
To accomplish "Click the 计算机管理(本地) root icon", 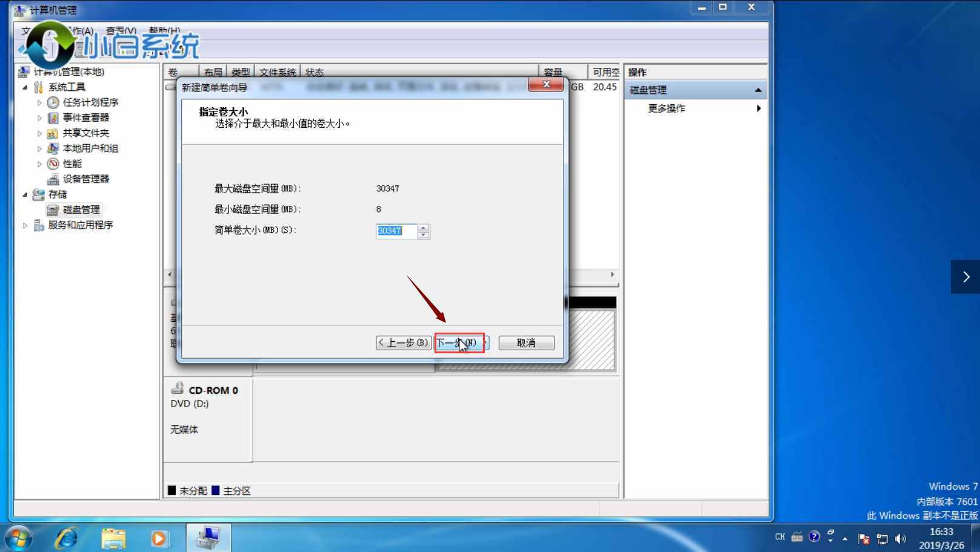I will pos(24,72).
